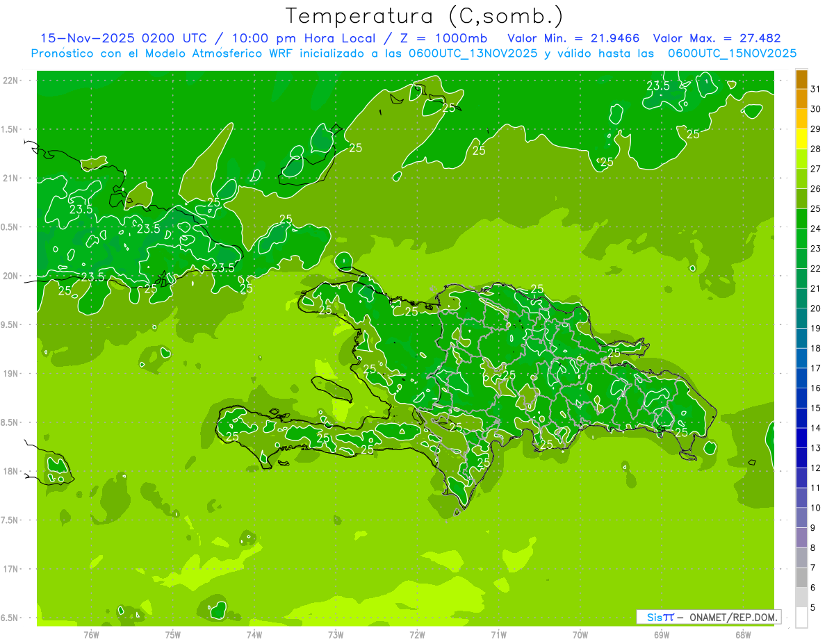Click the "71W" longitude label
Image resolution: width=834 pixels, height=644 pixels.
499,635
